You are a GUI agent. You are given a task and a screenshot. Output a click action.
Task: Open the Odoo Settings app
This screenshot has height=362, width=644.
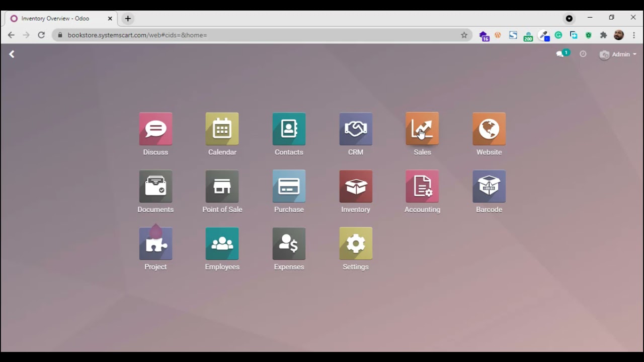[x=356, y=244]
